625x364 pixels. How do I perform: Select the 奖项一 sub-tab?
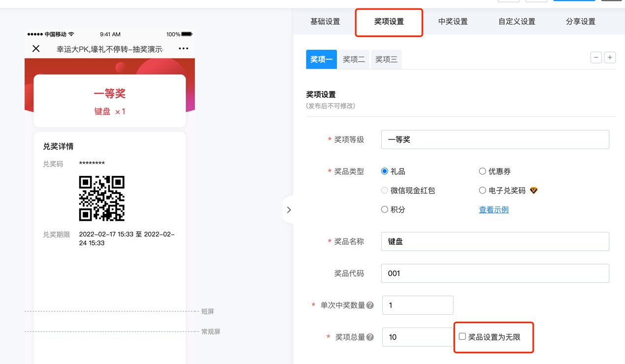[x=322, y=59]
